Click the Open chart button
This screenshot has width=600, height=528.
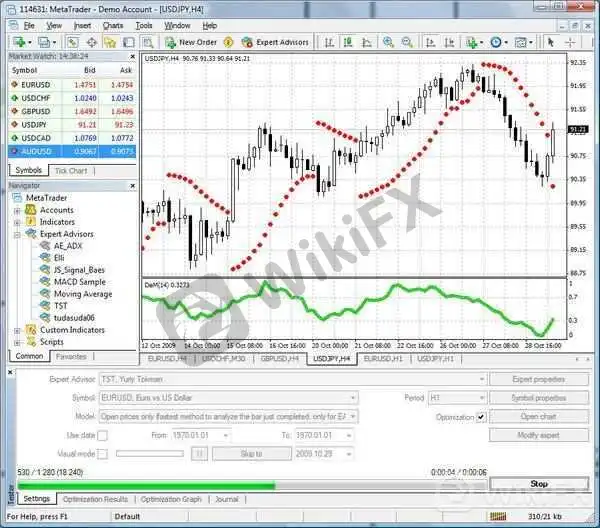pyautogui.click(x=539, y=416)
